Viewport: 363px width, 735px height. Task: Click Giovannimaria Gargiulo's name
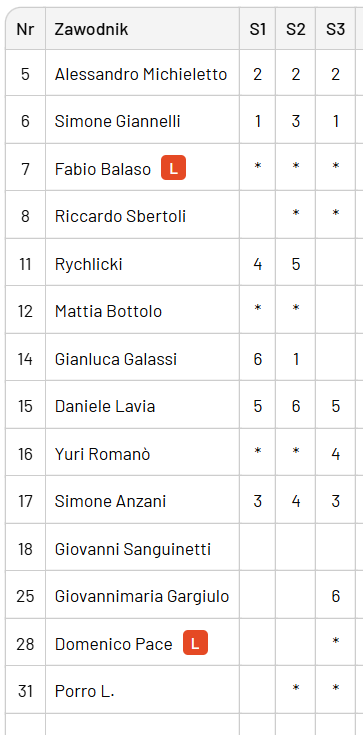pyautogui.click(x=142, y=596)
